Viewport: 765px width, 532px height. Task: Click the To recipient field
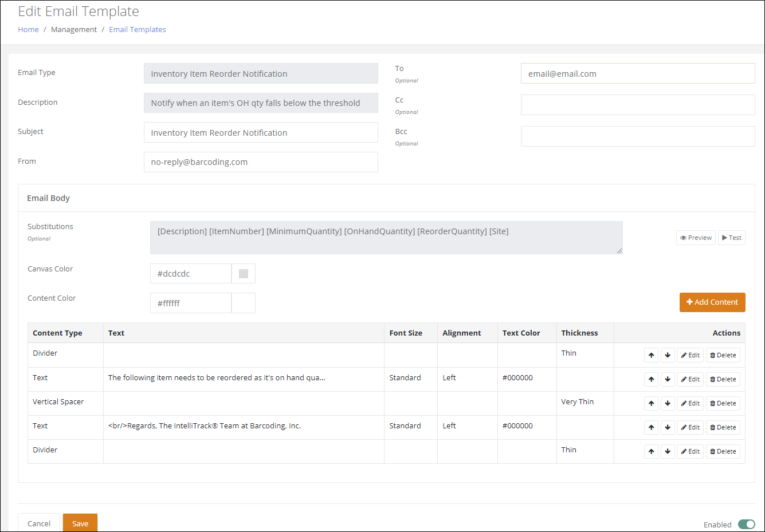(x=638, y=73)
